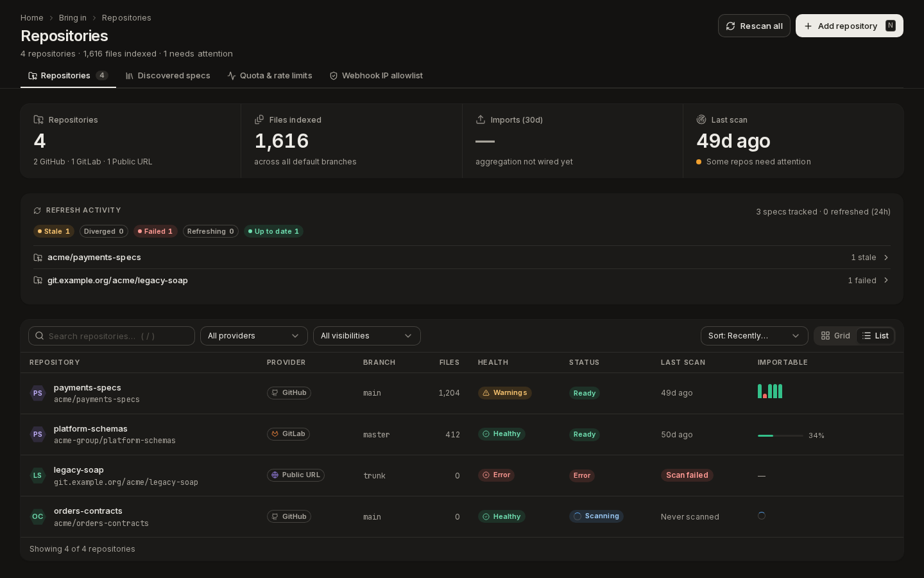Toggle the Refreshing 0 filter chip
This screenshot has width=924, height=578.
pos(210,231)
